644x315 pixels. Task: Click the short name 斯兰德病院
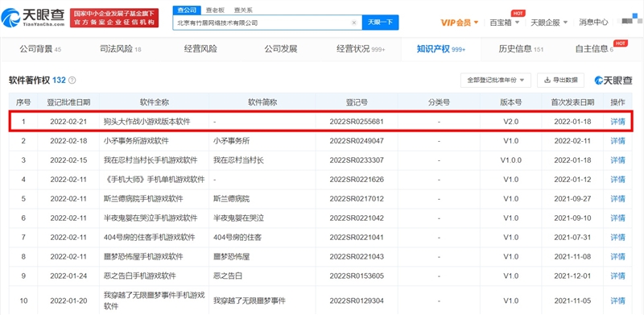click(231, 199)
